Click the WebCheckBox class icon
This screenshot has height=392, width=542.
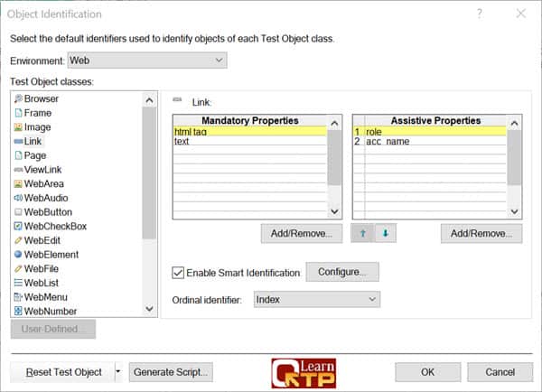[18, 227]
